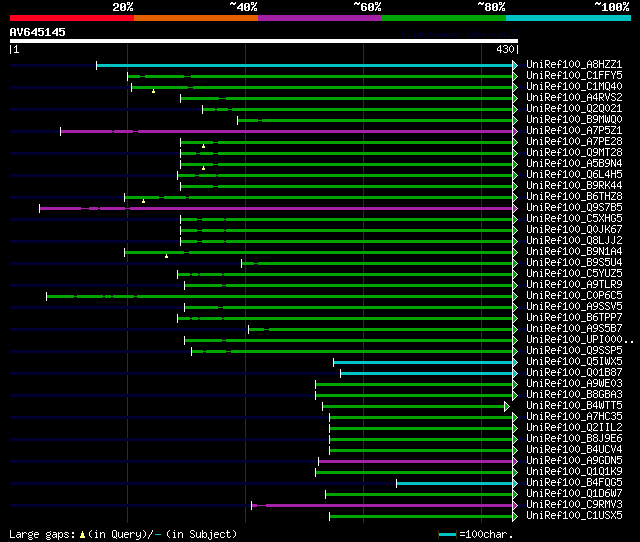The width and height of the screenshot is (640, 542).
Task: Click the yellow gap marker on B6THZ8 row
Action: pos(143,201)
